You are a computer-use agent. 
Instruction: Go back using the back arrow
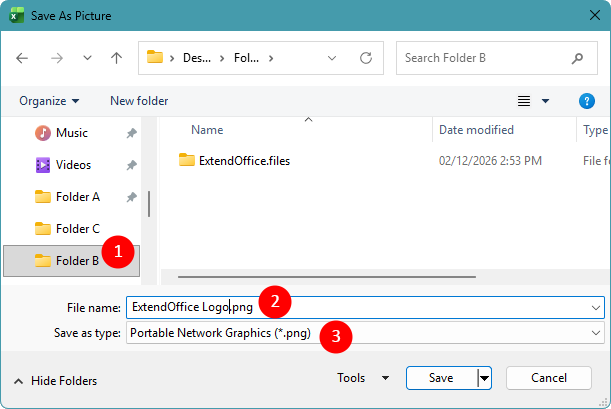click(22, 58)
